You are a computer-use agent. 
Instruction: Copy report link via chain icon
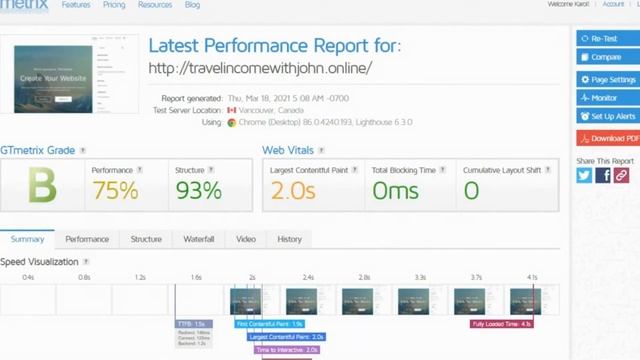click(621, 176)
